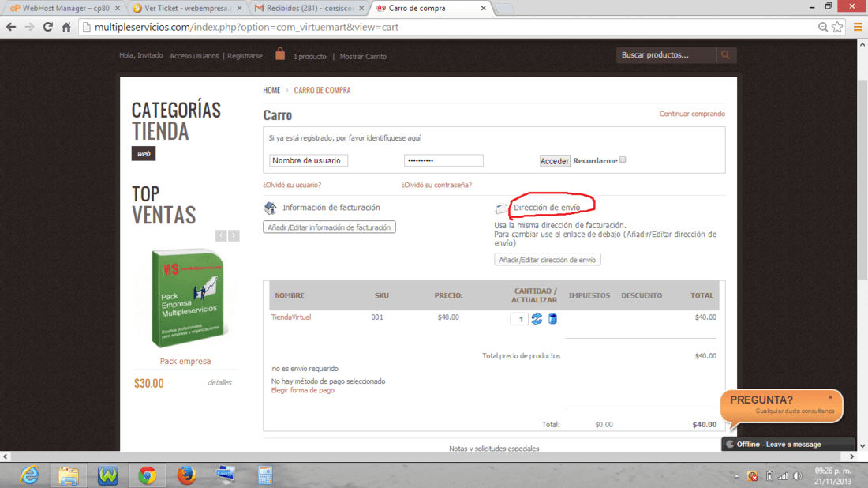Launch Firefox from the taskbar
This screenshot has width=868, height=488.
[186, 475]
